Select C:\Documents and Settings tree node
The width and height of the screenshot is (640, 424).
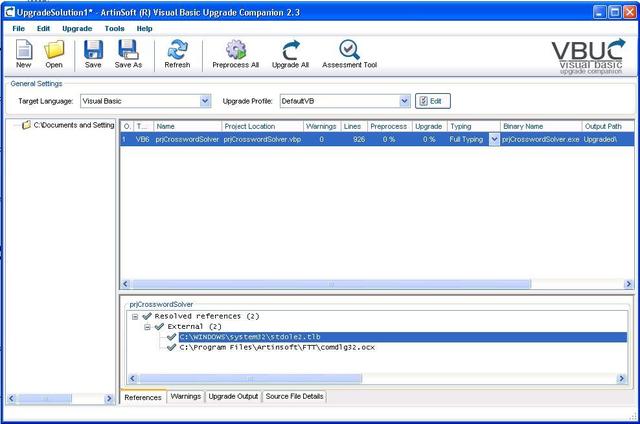(x=74, y=125)
